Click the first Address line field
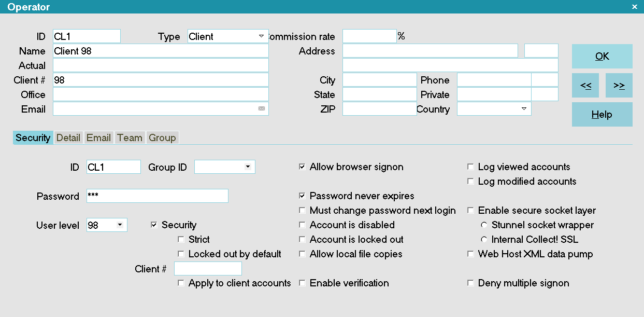This screenshot has width=644, height=317. pos(430,51)
